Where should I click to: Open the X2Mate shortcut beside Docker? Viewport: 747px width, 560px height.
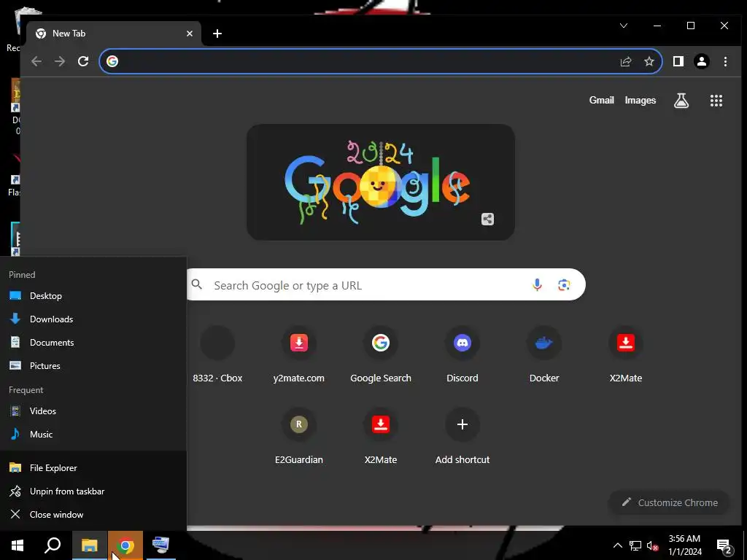pos(625,356)
